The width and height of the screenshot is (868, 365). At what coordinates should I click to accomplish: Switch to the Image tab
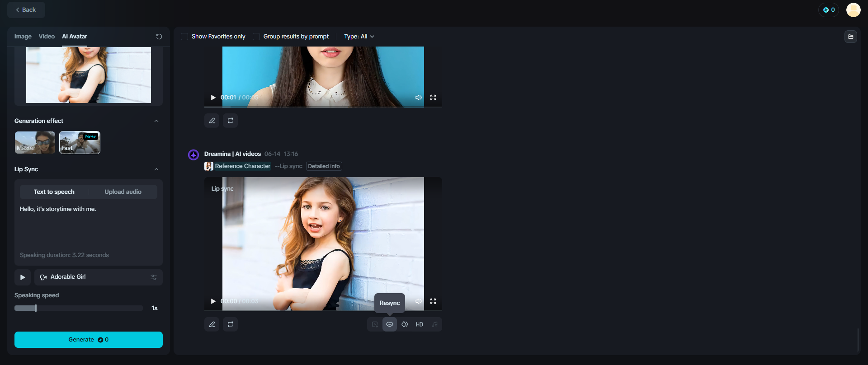coord(23,37)
